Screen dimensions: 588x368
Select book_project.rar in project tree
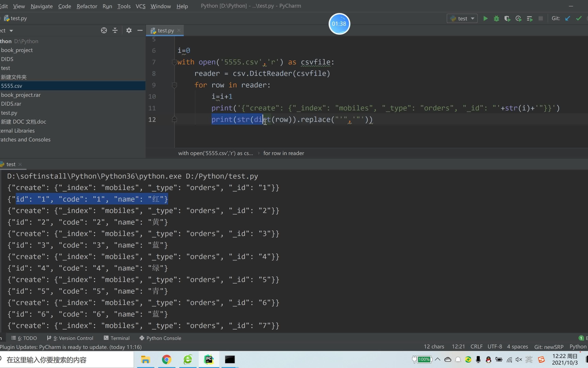coord(21,95)
